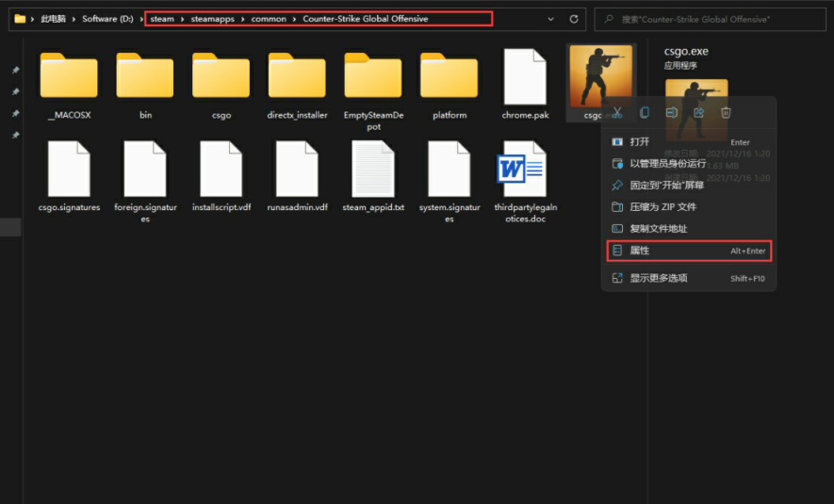The width and height of the screenshot is (834, 504).
Task: Navigate to Software (D:) in breadcrumb
Action: click(107, 19)
